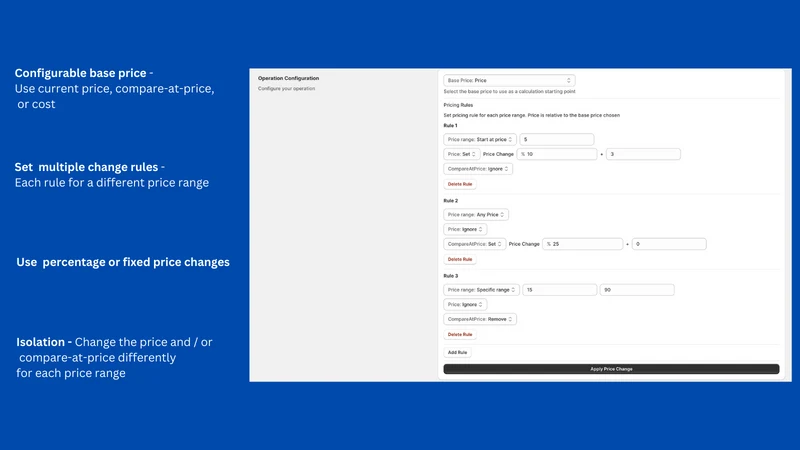
Task: Click Rule 2 fixed amount field showing 0
Action: point(669,244)
